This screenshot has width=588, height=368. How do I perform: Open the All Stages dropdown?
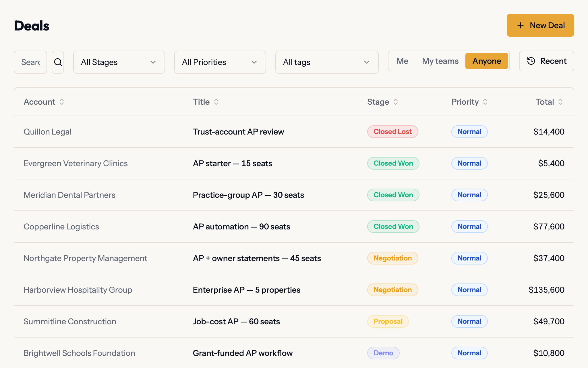tap(119, 62)
